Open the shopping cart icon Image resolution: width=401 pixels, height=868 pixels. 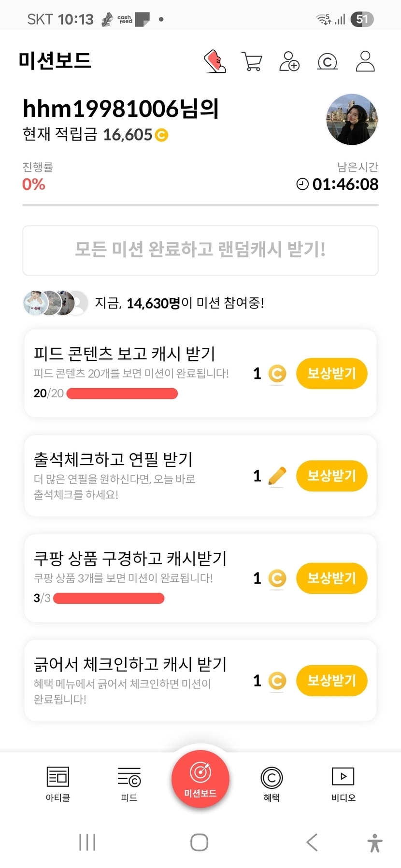tap(252, 62)
